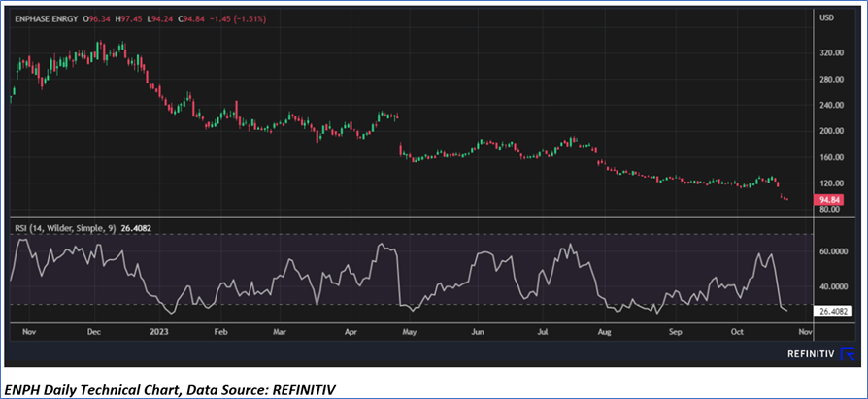Select the Dec label on the time axis
The height and width of the screenshot is (399, 868).
coord(94,331)
